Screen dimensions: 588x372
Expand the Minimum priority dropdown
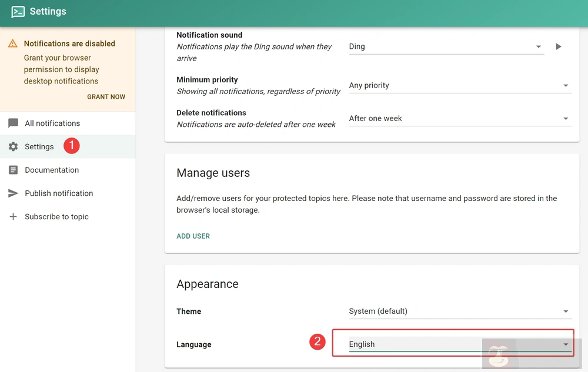(x=459, y=86)
